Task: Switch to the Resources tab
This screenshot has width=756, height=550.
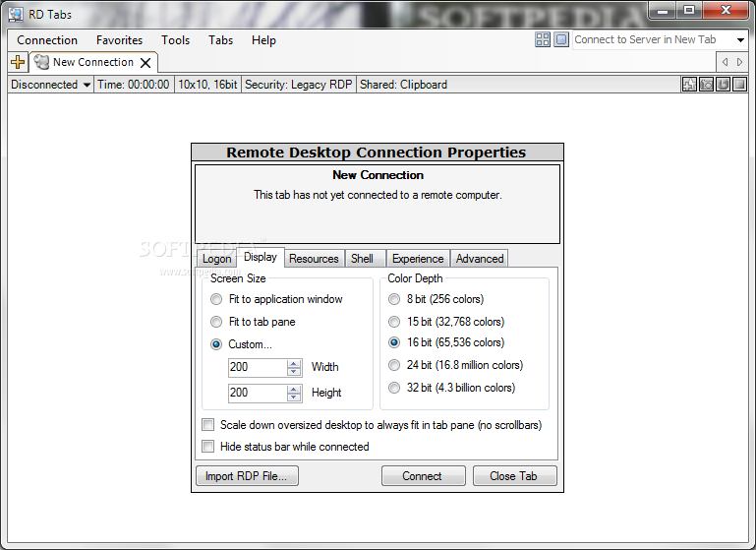Action: pyautogui.click(x=314, y=259)
